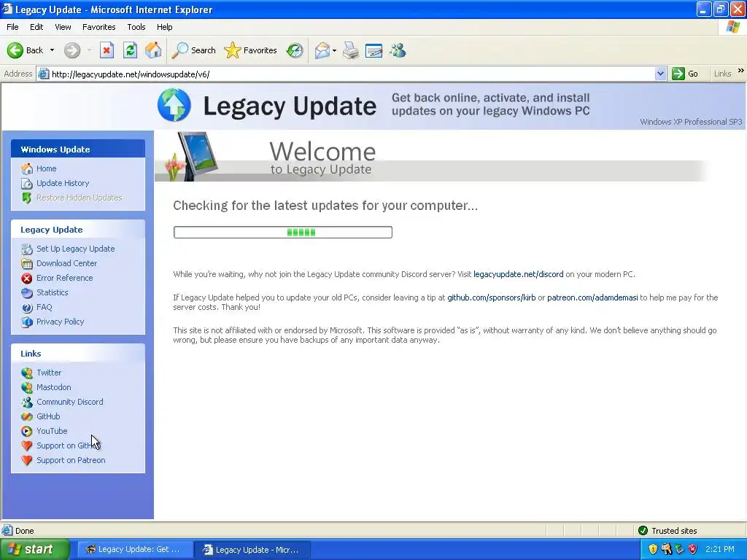Viewport: 747px width, 560px height.
Task: Refresh the page with the Refresh icon
Action: tap(130, 50)
